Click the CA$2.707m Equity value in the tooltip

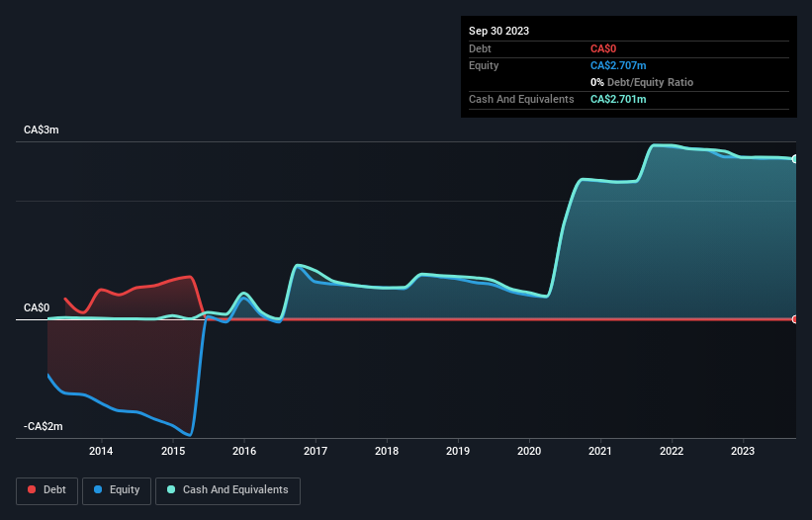(x=618, y=65)
